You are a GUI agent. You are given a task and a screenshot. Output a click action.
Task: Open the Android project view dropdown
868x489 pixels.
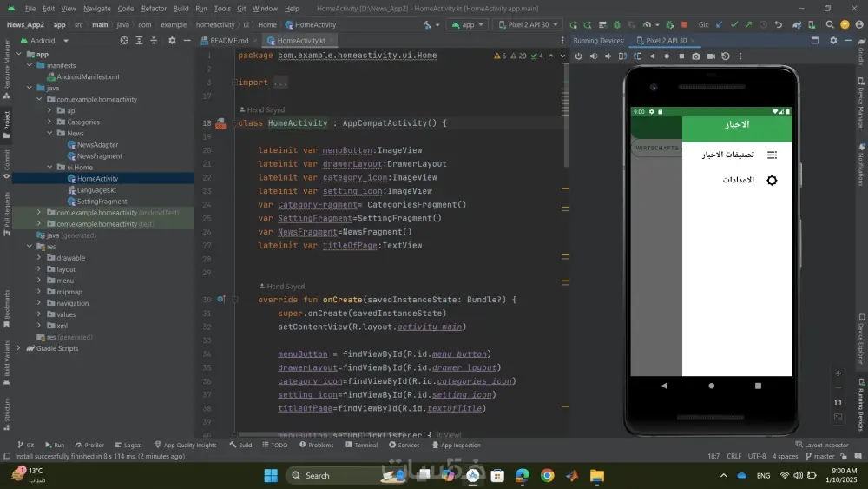tap(43, 40)
